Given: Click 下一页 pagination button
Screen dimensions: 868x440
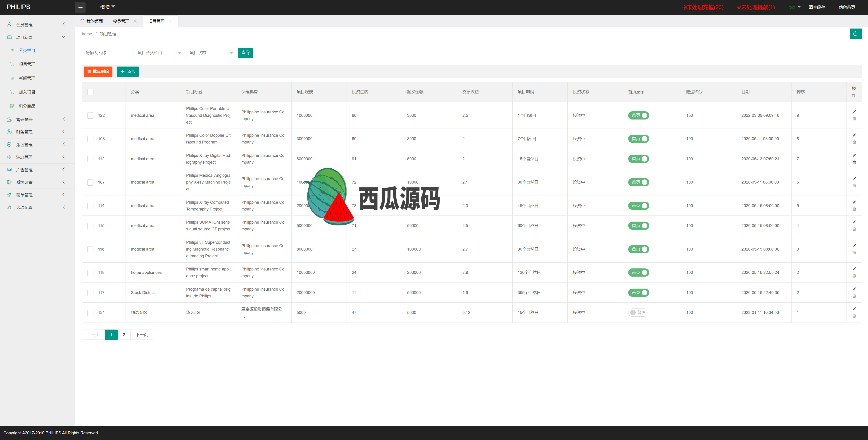Looking at the screenshot, I should [142, 335].
